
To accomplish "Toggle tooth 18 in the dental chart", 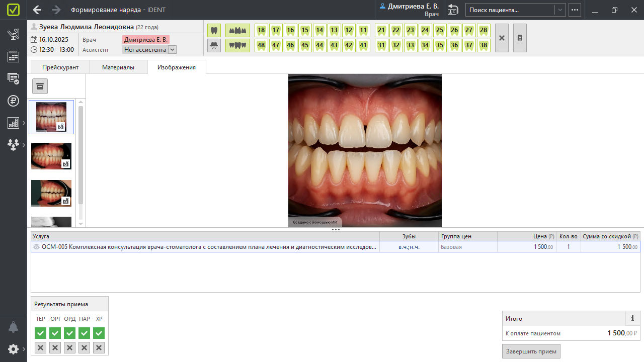I will (261, 30).
